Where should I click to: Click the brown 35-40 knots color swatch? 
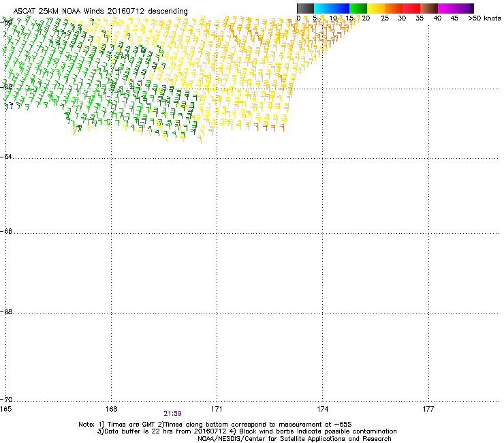click(x=429, y=8)
